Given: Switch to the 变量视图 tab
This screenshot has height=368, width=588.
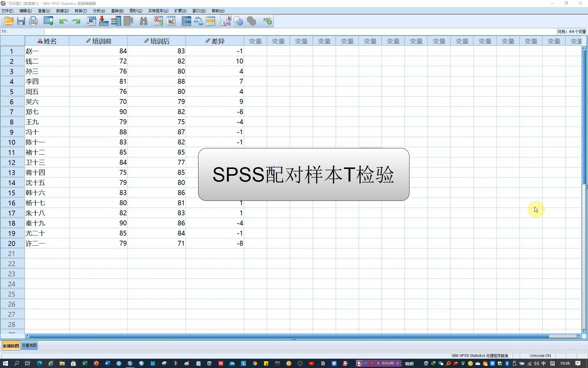Looking at the screenshot, I should pyautogui.click(x=29, y=345).
